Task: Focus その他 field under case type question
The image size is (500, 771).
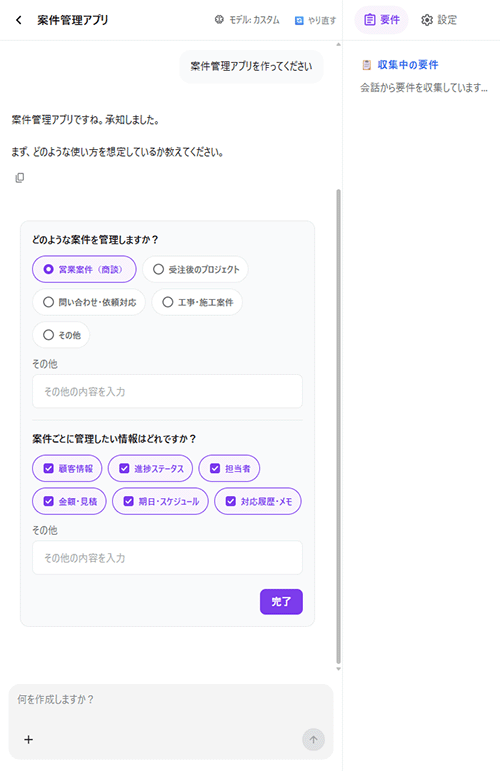Action: tap(167, 391)
